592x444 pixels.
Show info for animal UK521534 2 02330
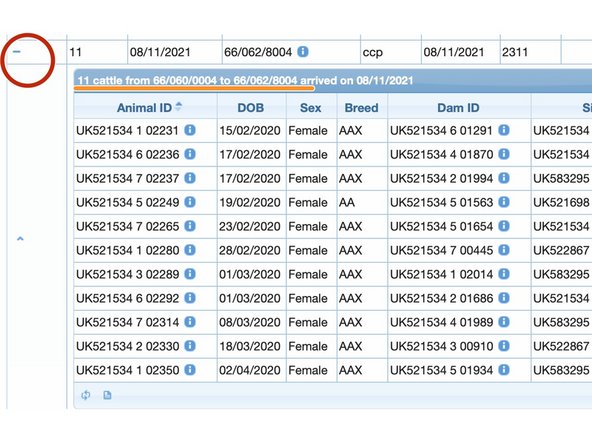190,346
